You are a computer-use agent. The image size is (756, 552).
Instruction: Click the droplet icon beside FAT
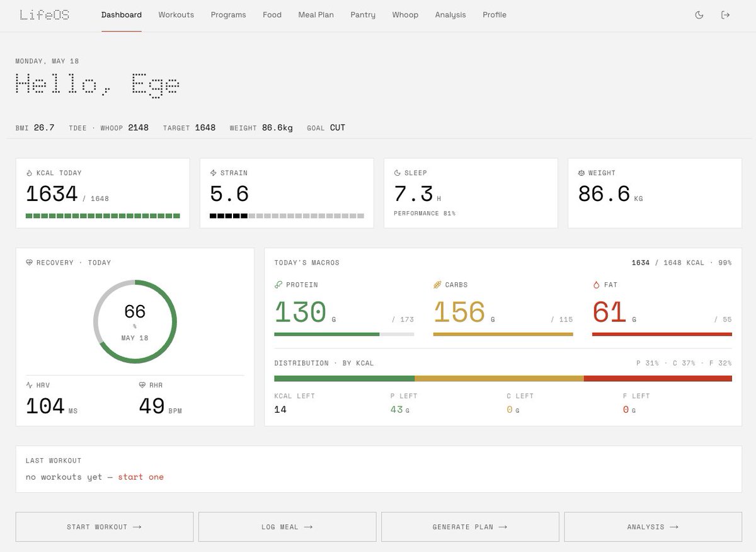coord(596,285)
